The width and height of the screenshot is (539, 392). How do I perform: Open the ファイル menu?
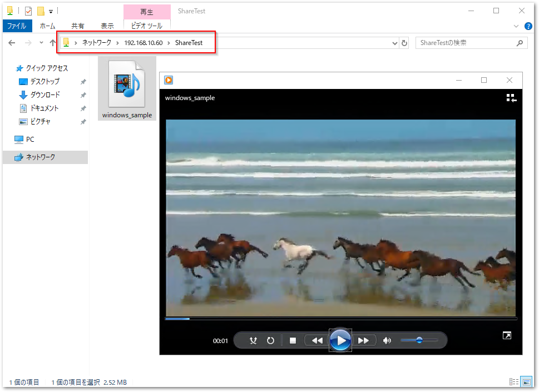[x=17, y=26]
